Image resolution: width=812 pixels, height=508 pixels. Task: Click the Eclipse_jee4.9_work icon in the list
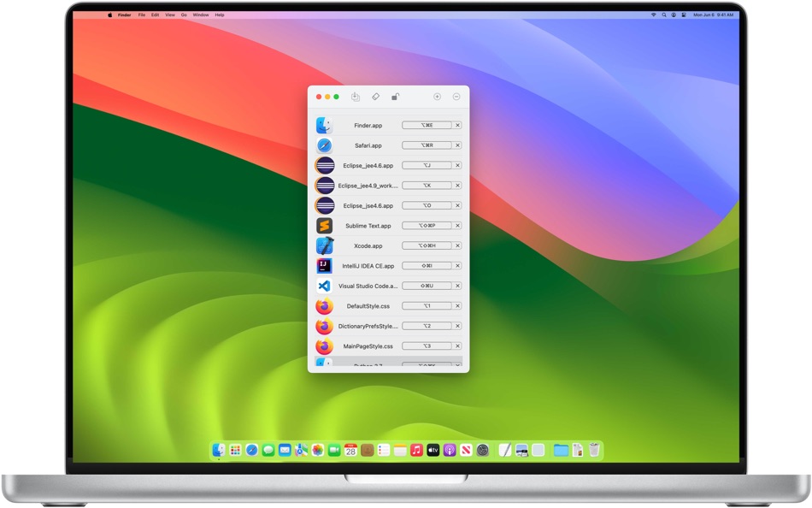click(x=325, y=186)
